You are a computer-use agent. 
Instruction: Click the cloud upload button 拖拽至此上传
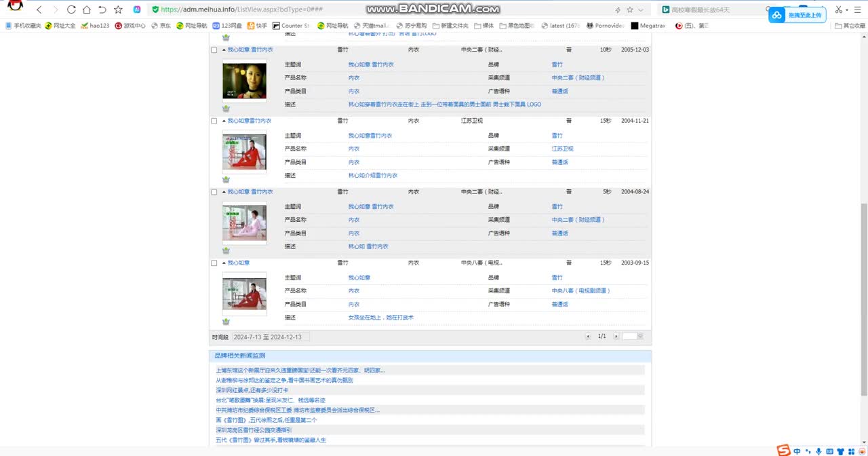tap(796, 15)
